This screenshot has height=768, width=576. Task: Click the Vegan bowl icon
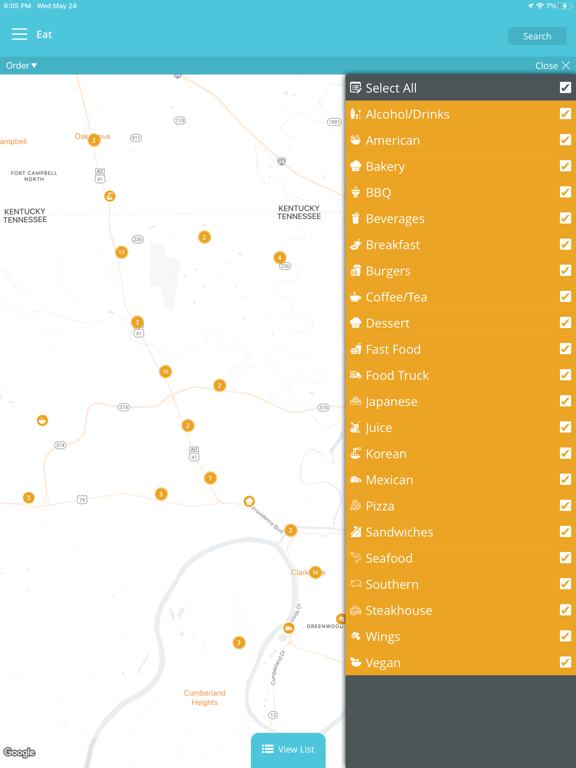tap(356, 663)
